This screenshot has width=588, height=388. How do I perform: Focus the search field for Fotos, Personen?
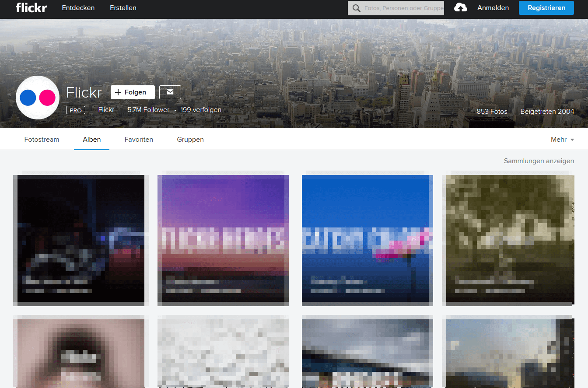coord(402,8)
